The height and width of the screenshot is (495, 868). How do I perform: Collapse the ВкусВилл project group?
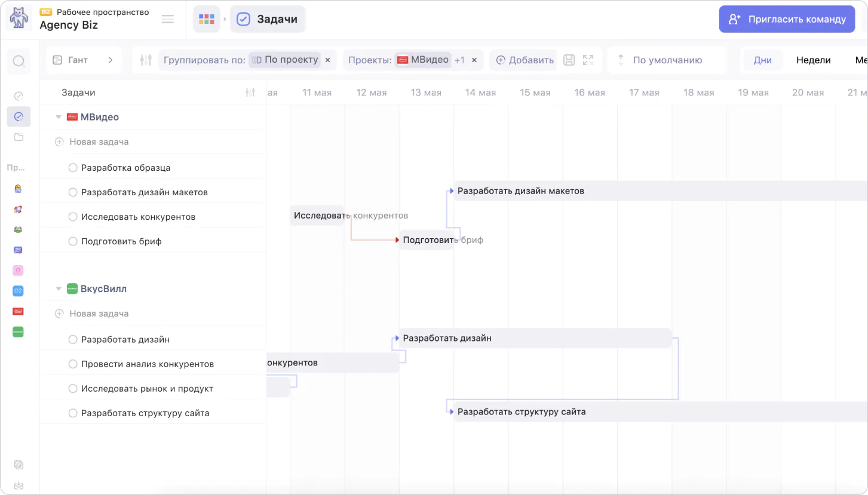click(59, 289)
